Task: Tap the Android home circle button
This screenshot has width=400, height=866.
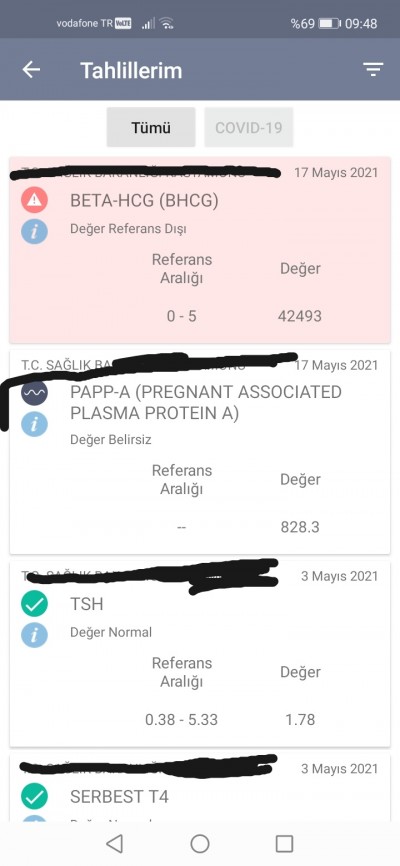Action: (200, 843)
